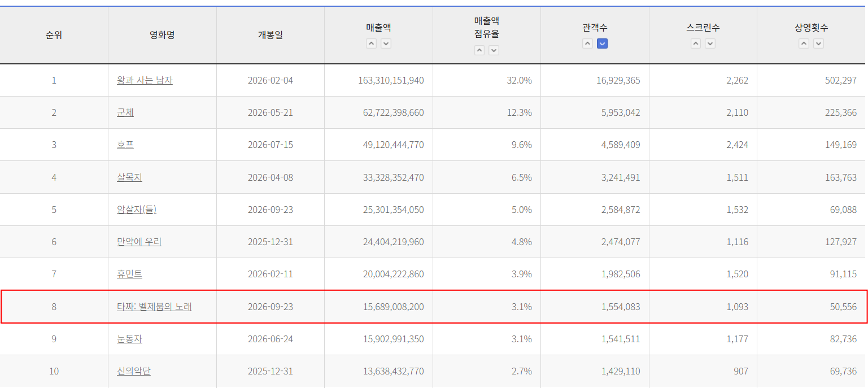Sort 관객수 column ascending
Screen dimensions: 868x388
tap(588, 43)
